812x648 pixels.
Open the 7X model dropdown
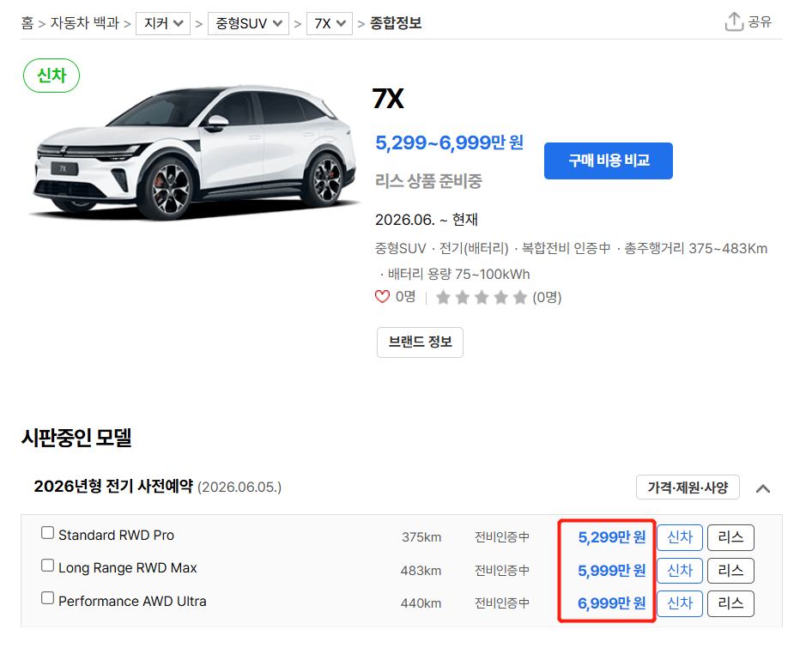click(x=330, y=23)
